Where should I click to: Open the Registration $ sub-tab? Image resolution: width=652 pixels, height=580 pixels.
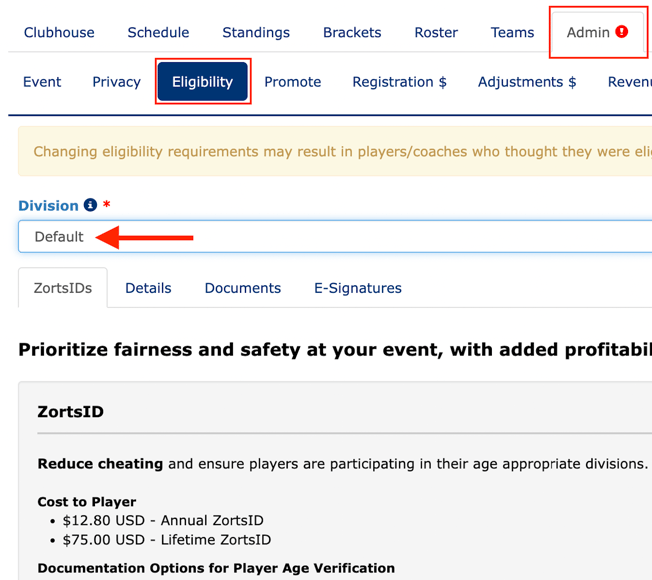399,82
